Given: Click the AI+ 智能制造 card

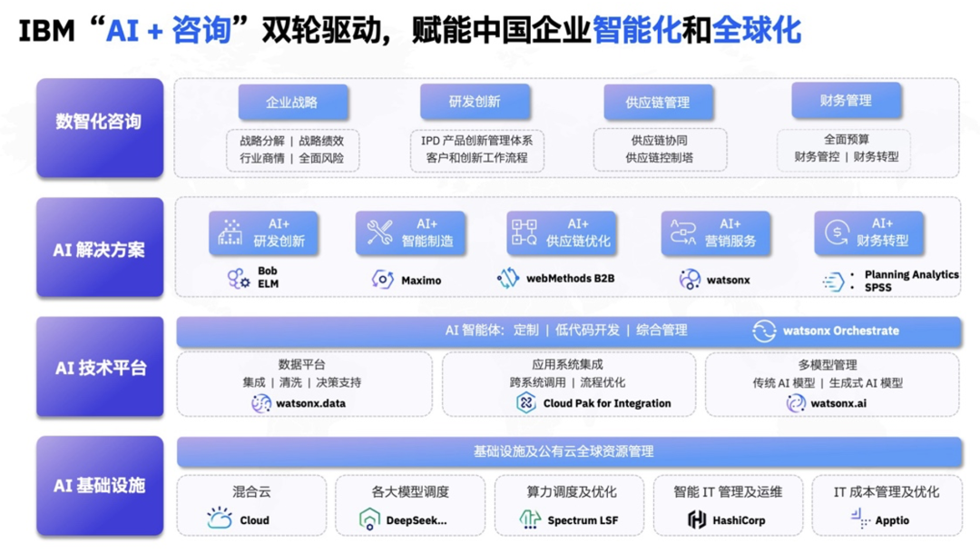Looking at the screenshot, I should pyautogui.click(x=410, y=232).
